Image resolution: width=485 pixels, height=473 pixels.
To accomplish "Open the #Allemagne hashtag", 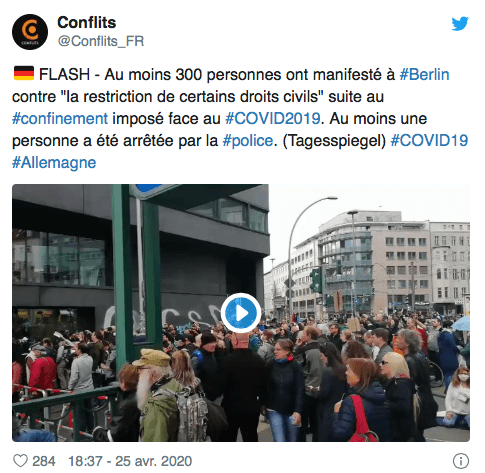I will pos(54,162).
